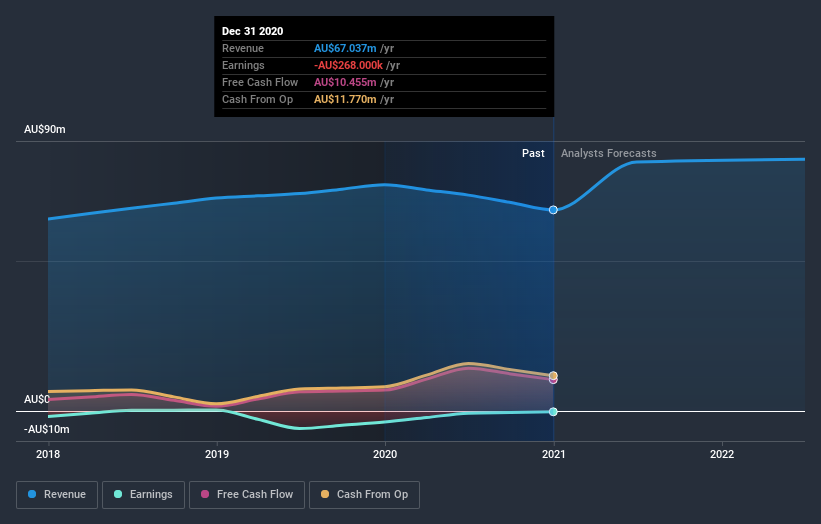Click the teal Earnings data point at 2021
Viewport: 821px width, 524px height.
(553, 412)
